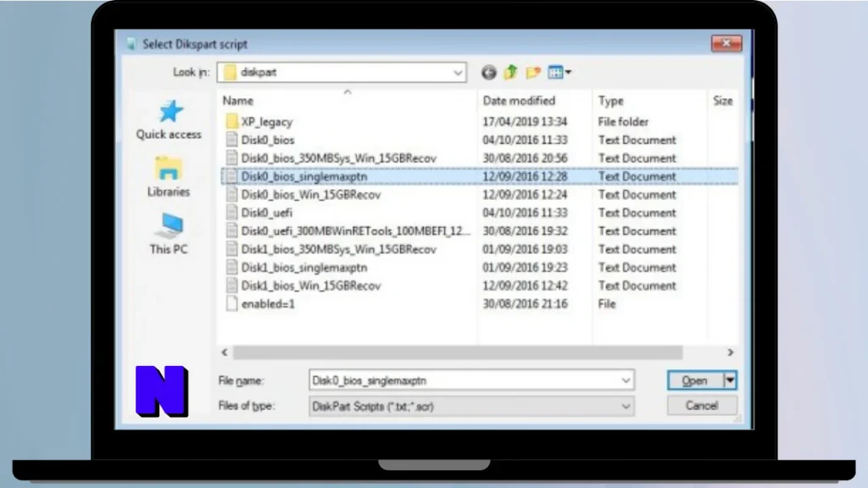Click the date 01/09/2016 19:03

(525, 250)
